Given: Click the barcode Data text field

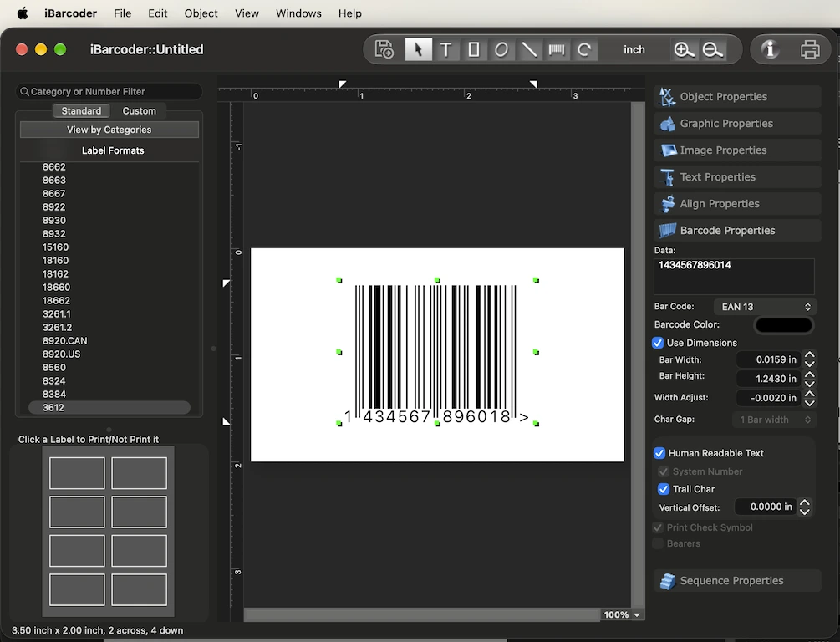Looking at the screenshot, I should tap(734, 276).
